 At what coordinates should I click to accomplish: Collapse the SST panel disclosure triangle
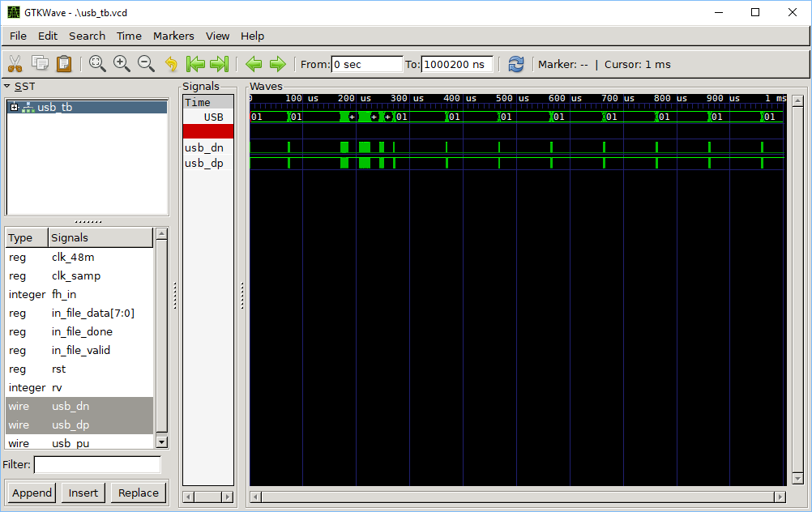pyautogui.click(x=6, y=86)
